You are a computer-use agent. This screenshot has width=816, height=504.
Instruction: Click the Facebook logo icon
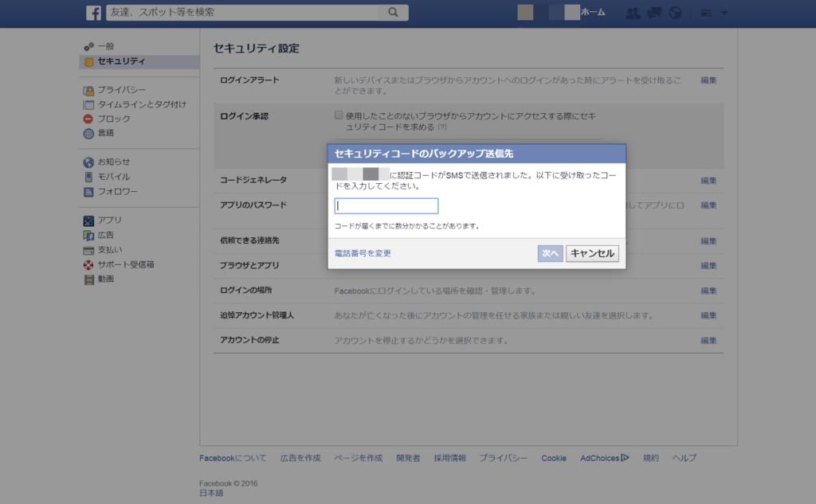(94, 13)
